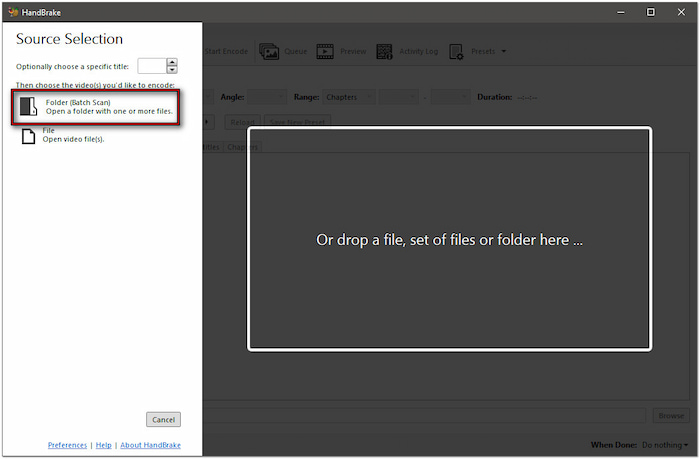The height and width of the screenshot is (459, 700).
Task: Open the Activity Log icon
Action: 384,52
